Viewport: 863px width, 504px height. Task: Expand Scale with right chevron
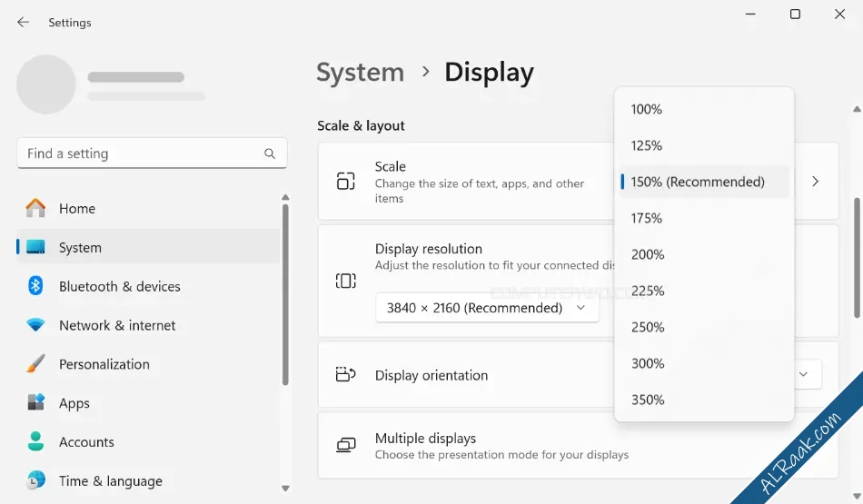[x=816, y=181]
